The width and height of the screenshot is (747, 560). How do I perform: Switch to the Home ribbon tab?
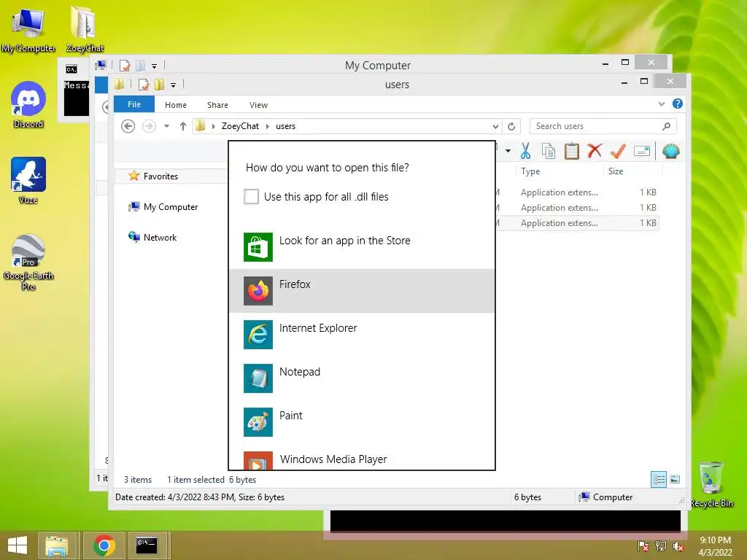pyautogui.click(x=175, y=105)
